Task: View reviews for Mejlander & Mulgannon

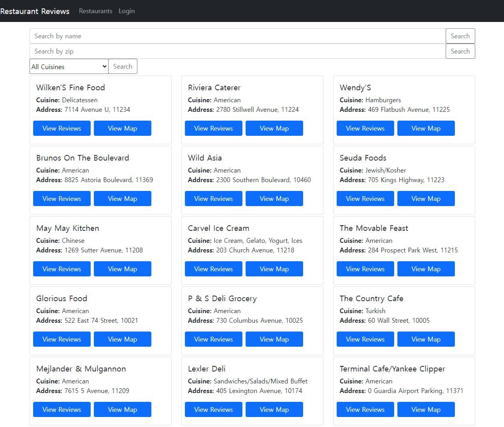Action: pyautogui.click(x=62, y=409)
